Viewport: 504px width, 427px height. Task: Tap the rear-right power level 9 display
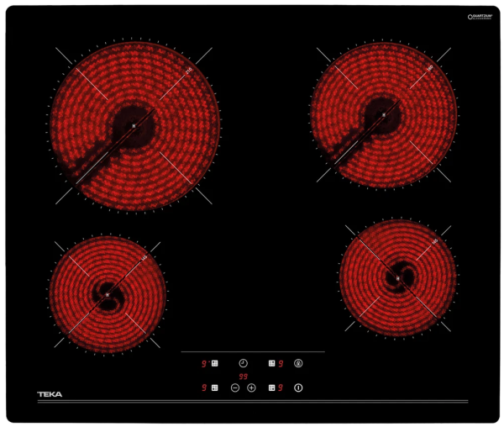pos(281,364)
